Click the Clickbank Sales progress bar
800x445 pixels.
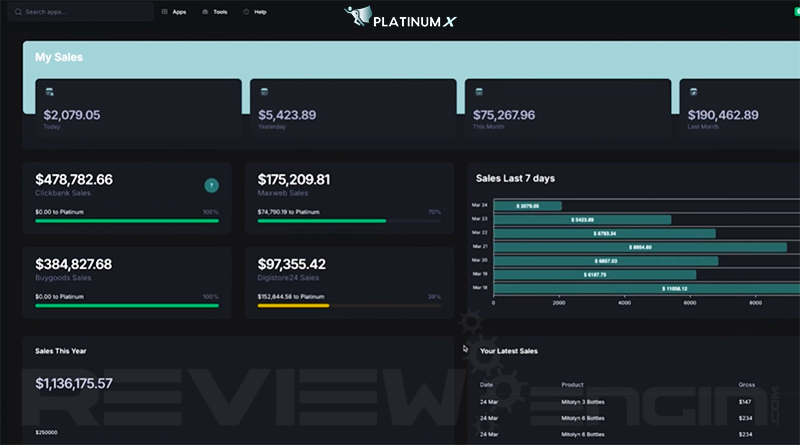click(127, 221)
